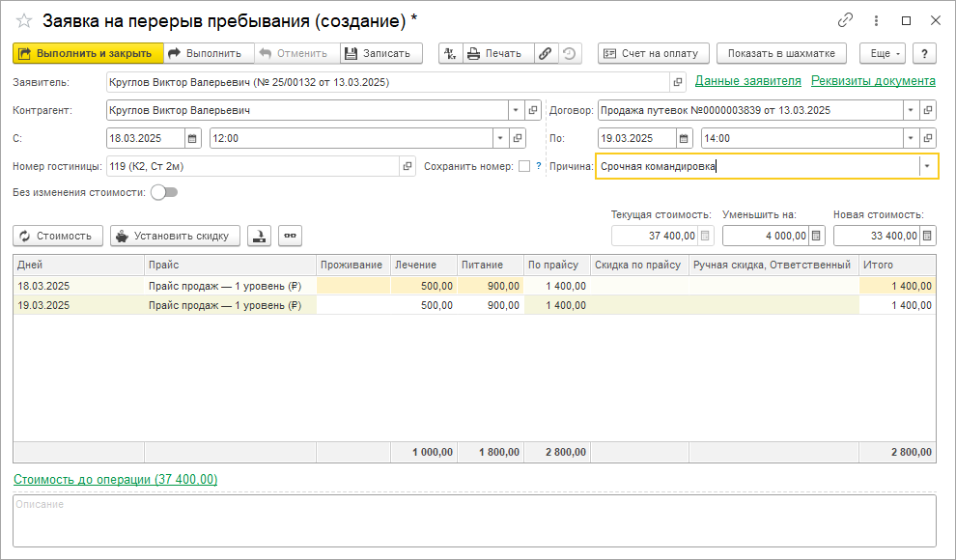Open the Еще menu

882,54
